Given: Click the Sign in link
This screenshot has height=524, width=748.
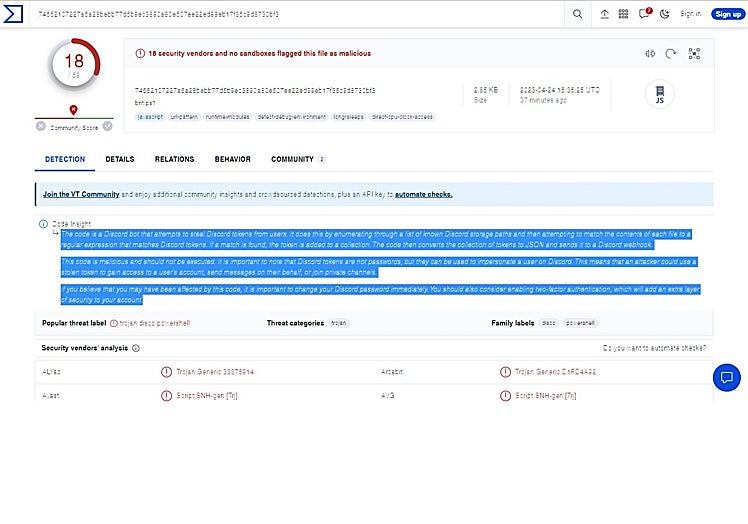Looking at the screenshot, I should 691,14.
